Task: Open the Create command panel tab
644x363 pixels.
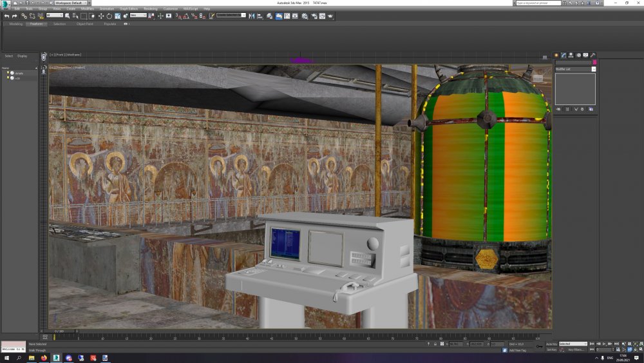Action: 556,55
